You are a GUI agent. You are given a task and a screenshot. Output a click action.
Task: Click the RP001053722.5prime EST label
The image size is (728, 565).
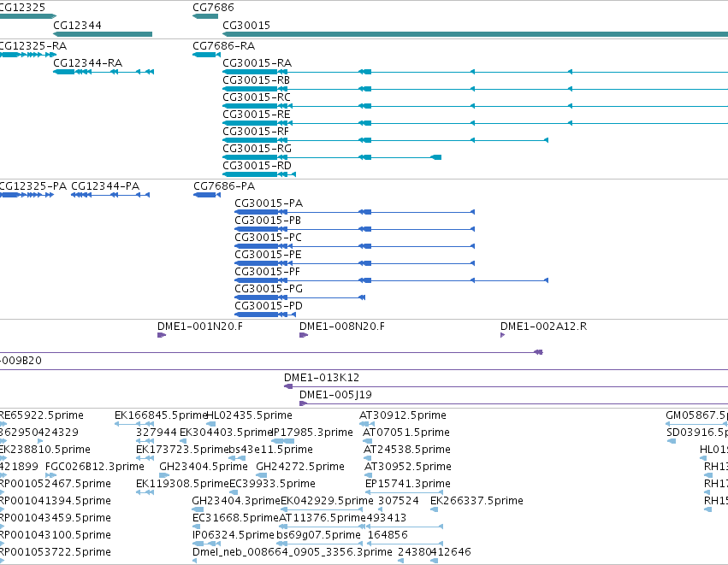(x=56, y=553)
